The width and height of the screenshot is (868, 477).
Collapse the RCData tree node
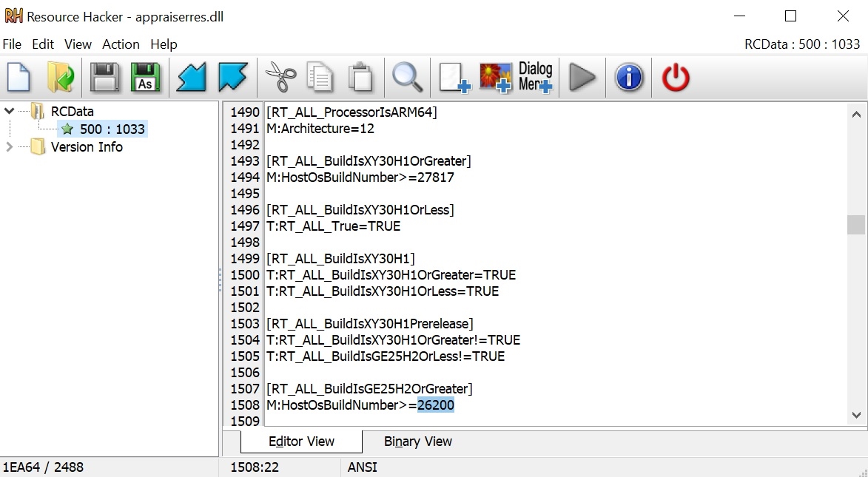(x=10, y=111)
